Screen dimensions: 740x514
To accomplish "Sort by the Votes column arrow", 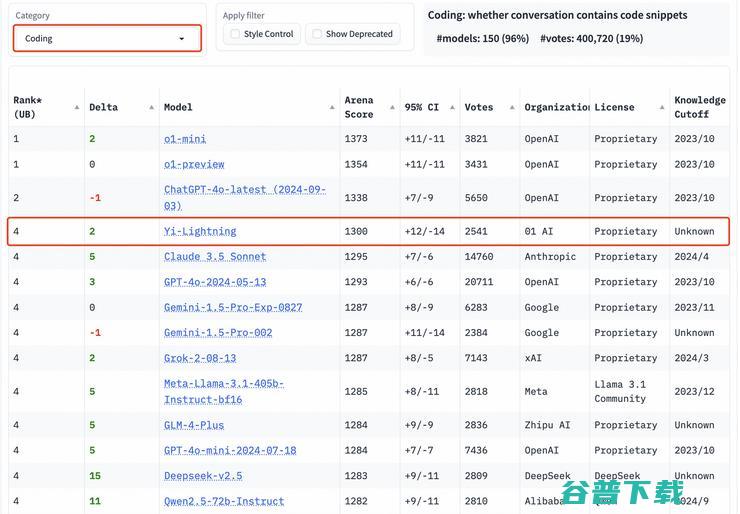I will pyautogui.click(x=512, y=108).
